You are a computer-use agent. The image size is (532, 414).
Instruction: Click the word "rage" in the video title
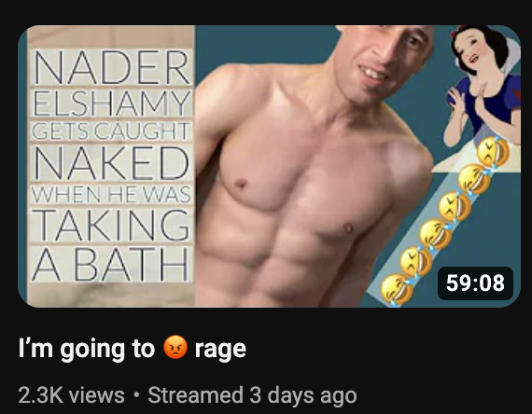[x=220, y=350]
